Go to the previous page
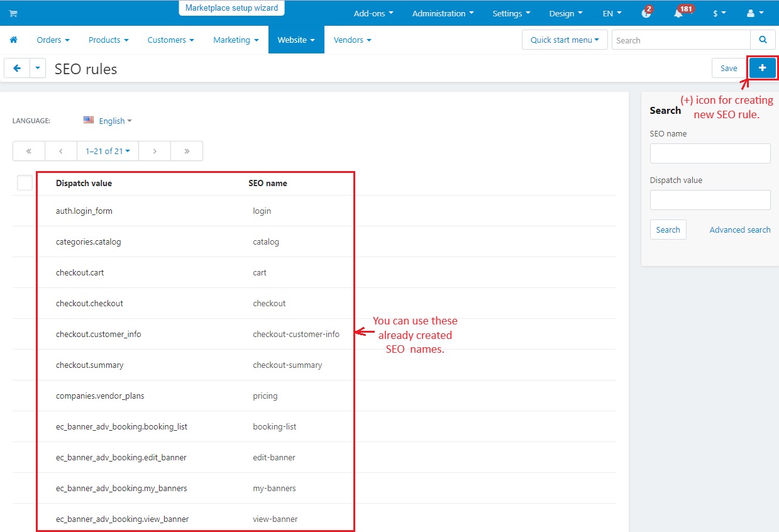The height and width of the screenshot is (532, 779). coord(61,151)
